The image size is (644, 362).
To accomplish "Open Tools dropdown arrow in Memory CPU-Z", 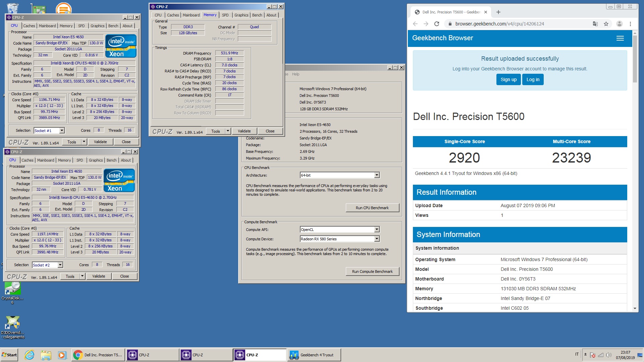I will (x=228, y=131).
